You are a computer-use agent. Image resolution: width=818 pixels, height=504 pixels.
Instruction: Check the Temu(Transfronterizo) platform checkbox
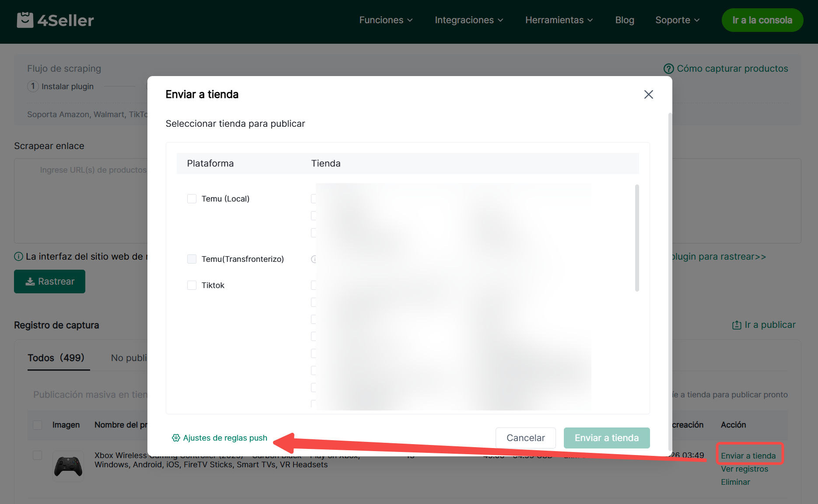coord(192,259)
